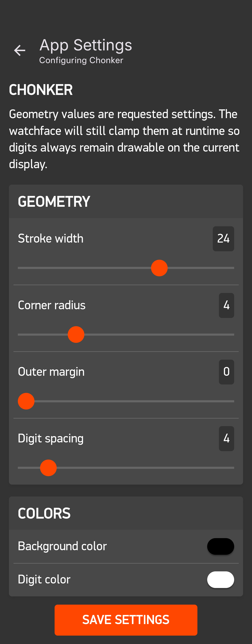Click the Digit spacing slider handle
252x644 pixels.
pos(48,468)
